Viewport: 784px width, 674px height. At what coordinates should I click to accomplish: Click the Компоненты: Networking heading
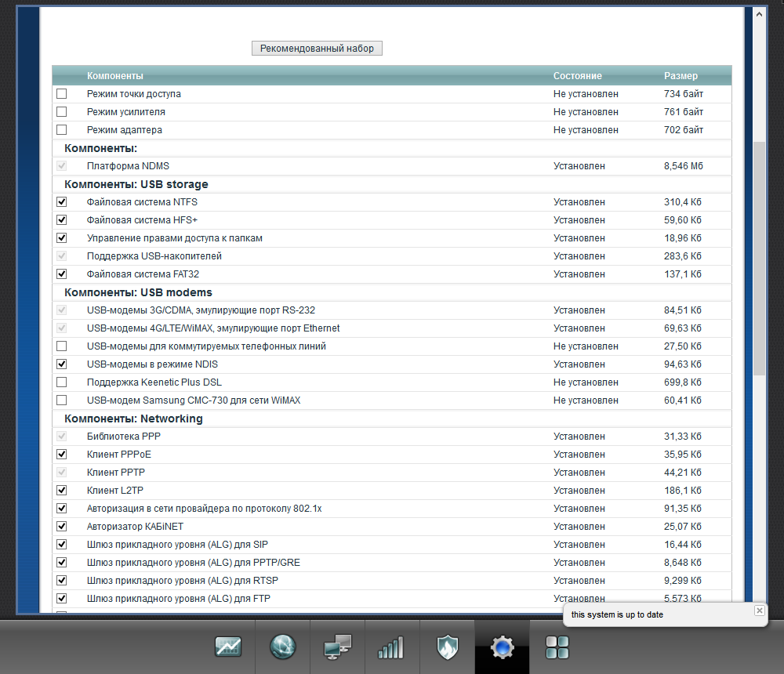tap(133, 419)
